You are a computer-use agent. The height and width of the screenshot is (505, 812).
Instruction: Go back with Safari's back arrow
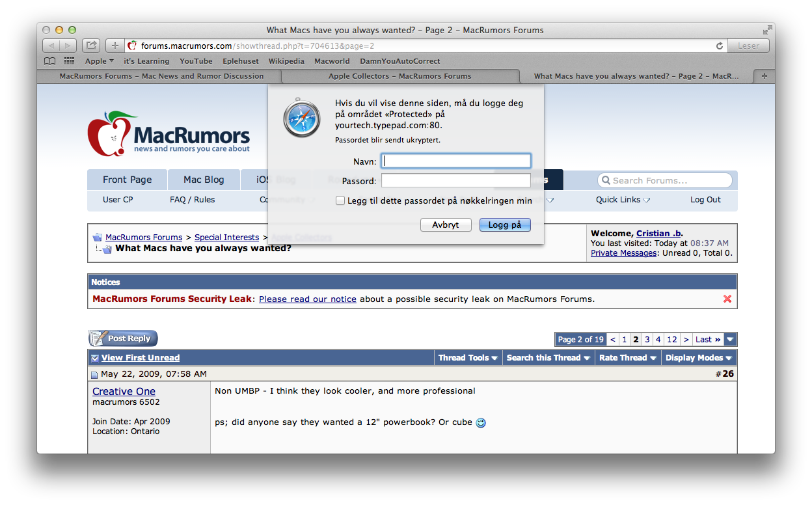(x=51, y=46)
